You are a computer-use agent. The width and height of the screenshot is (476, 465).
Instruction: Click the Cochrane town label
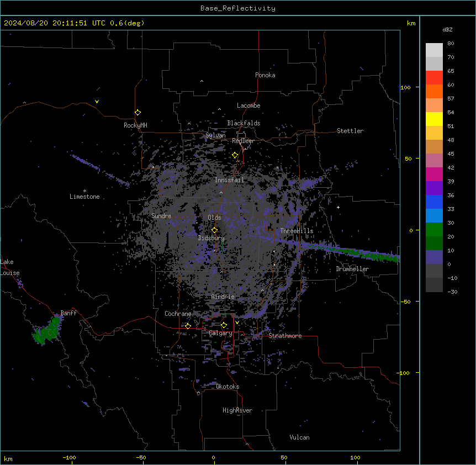[178, 314]
